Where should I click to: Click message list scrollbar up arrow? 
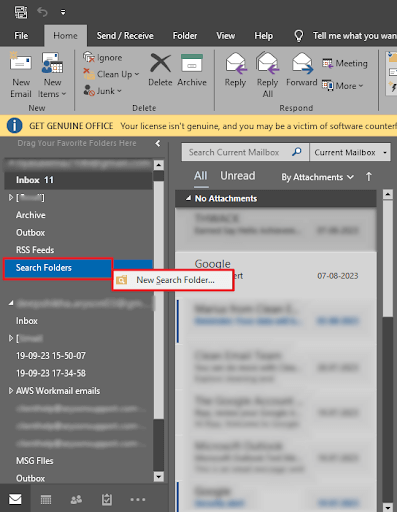click(x=388, y=194)
